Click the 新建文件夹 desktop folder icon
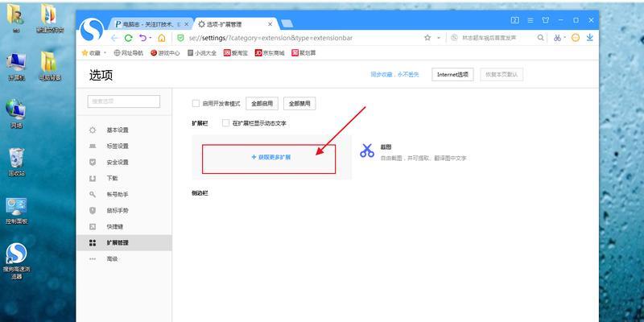644x322 pixels. (x=49, y=19)
